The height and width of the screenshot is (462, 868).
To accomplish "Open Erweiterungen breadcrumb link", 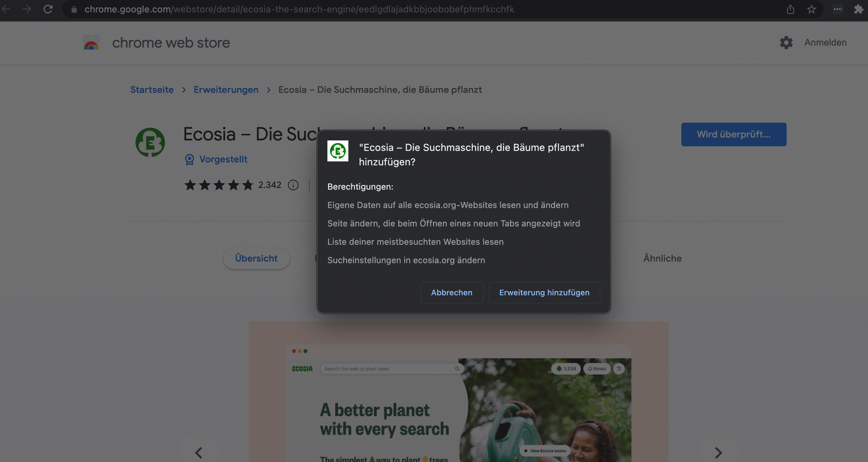I will tap(226, 90).
